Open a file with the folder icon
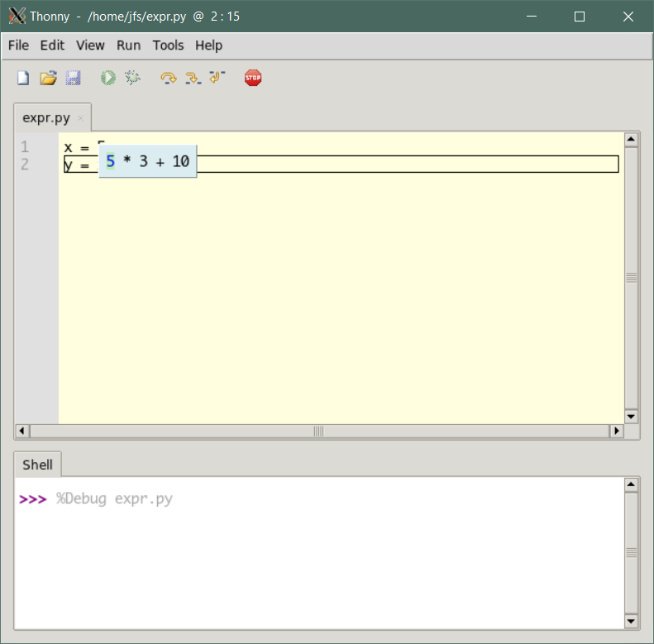 click(48, 78)
